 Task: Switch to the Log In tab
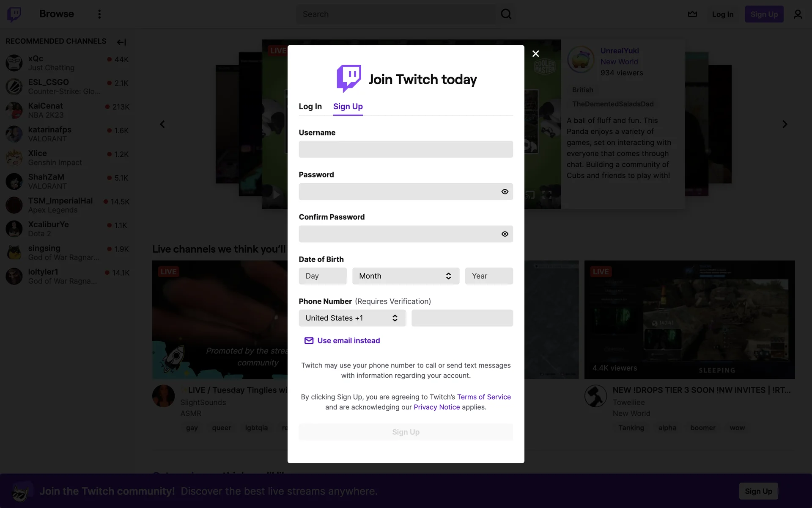coord(310,107)
